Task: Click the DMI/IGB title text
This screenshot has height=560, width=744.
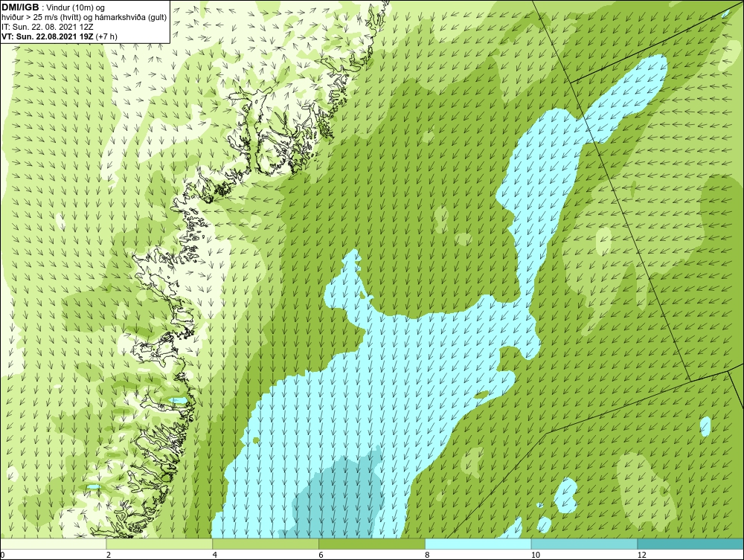Action: 20,7
